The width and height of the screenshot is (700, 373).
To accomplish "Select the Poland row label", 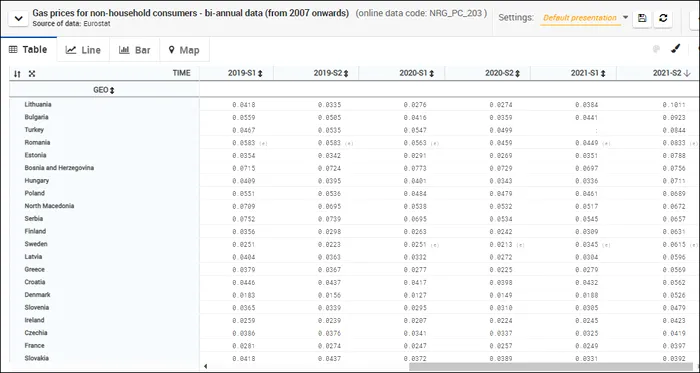I will pyautogui.click(x=34, y=193).
